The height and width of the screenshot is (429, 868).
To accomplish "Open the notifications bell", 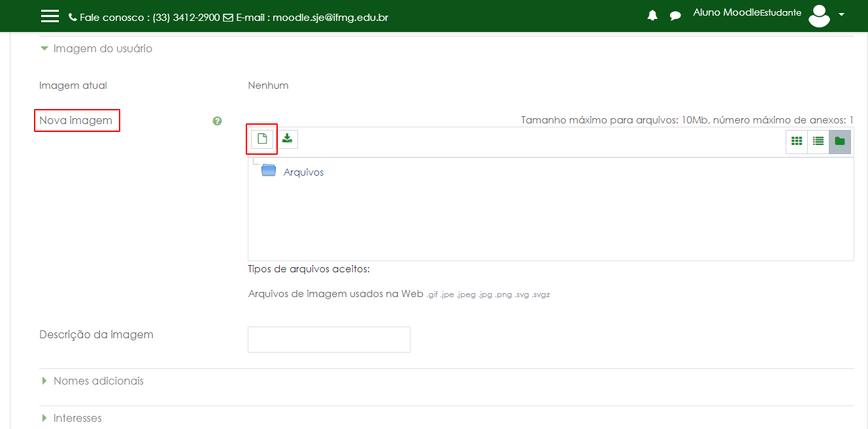I will click(x=652, y=16).
